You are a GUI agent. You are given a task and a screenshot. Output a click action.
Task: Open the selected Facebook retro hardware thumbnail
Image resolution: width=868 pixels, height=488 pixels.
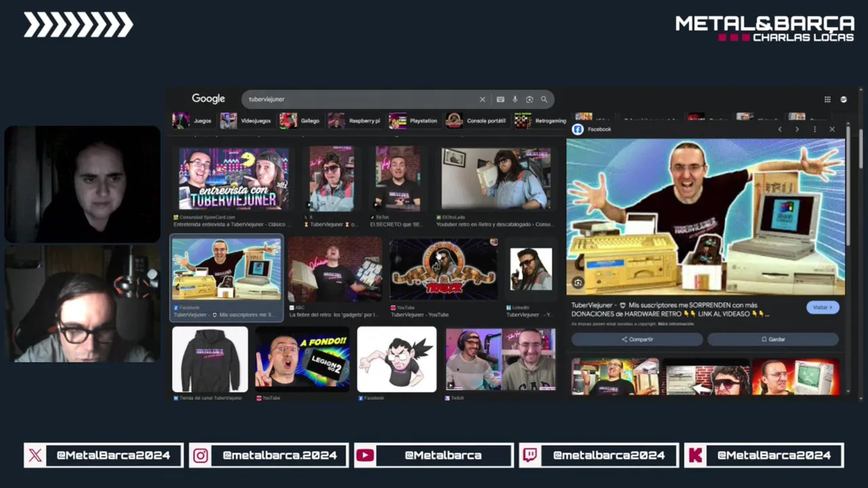226,269
